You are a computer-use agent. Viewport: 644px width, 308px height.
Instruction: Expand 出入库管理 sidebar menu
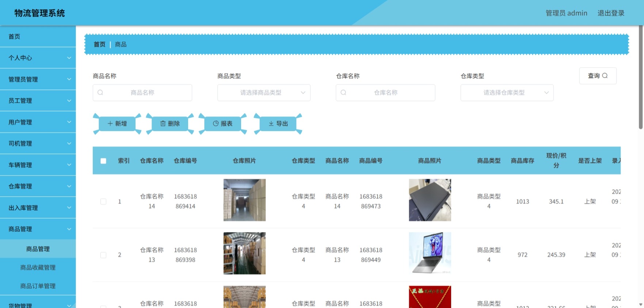38,208
